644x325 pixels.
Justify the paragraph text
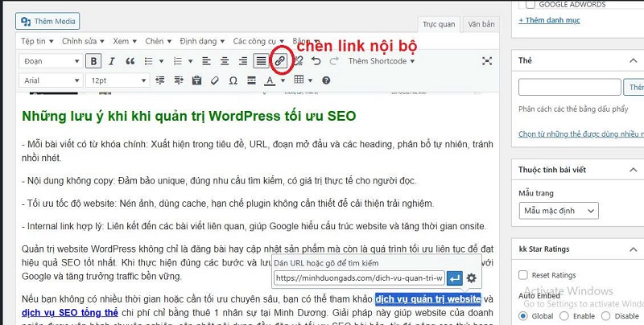tap(261, 61)
